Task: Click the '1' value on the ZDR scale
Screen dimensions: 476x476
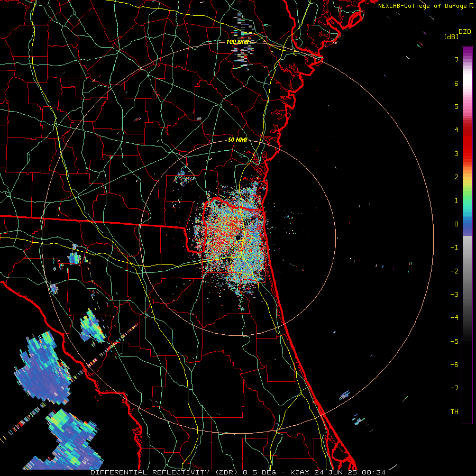Action: (x=456, y=200)
